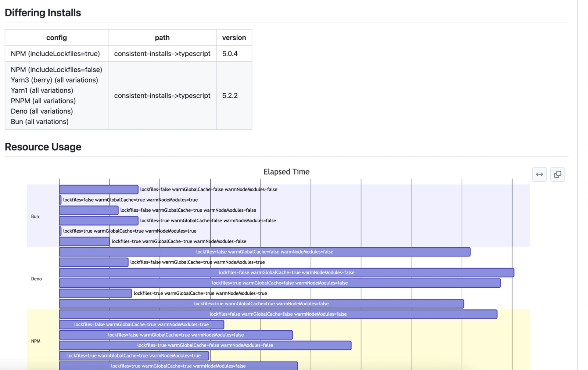Click the copy icon above the Elapsed Time chart

point(557,174)
